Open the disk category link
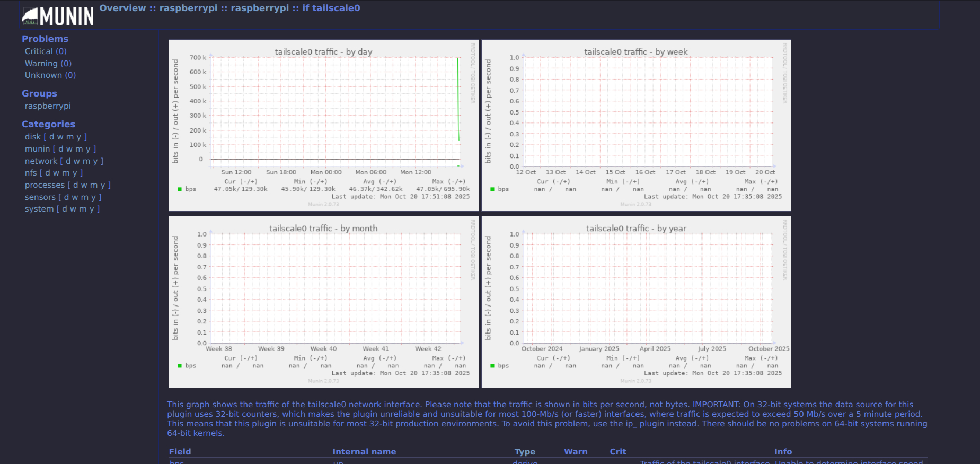The width and height of the screenshot is (980, 464). coord(32,137)
